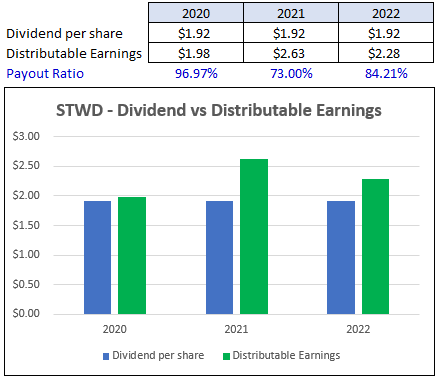The height and width of the screenshot is (378, 436).
Task: Click the Dividend per share legend label
Action: point(158,356)
